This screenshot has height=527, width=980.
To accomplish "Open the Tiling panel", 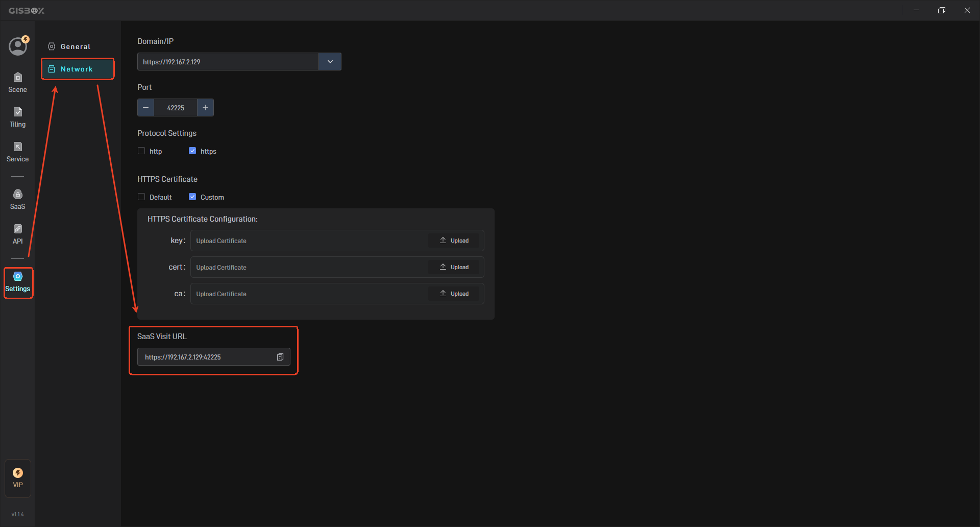I will [17, 116].
